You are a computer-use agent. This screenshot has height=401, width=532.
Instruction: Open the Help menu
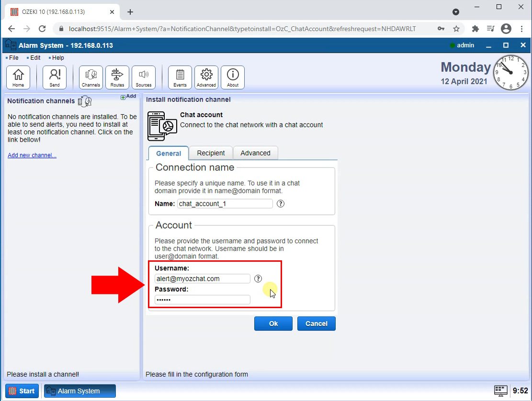58,57
